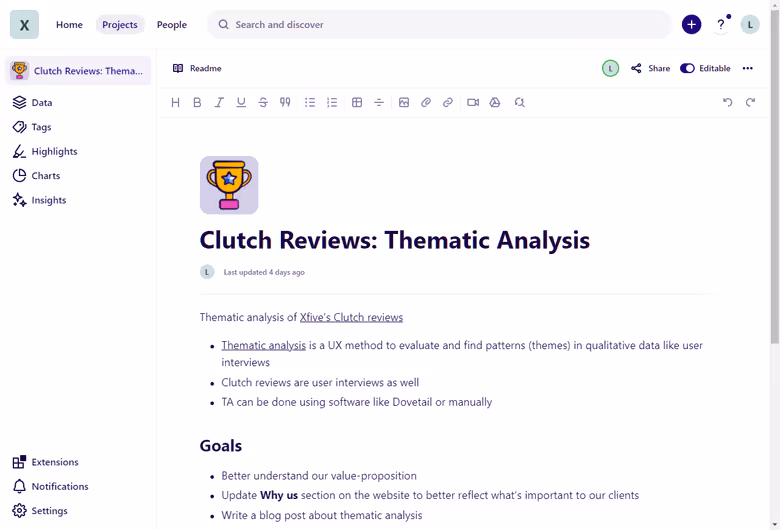
Task: Insert a bulleted list
Action: [310, 103]
